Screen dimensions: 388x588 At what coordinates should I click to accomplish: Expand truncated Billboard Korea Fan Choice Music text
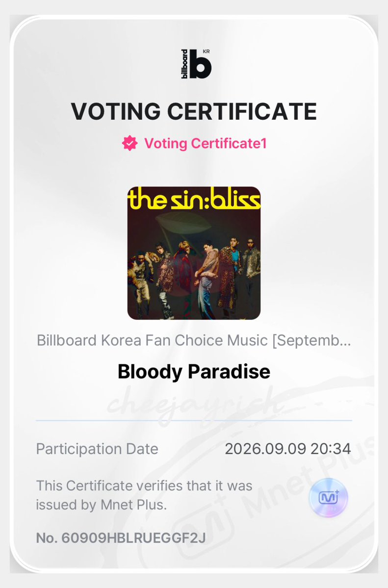194,340
